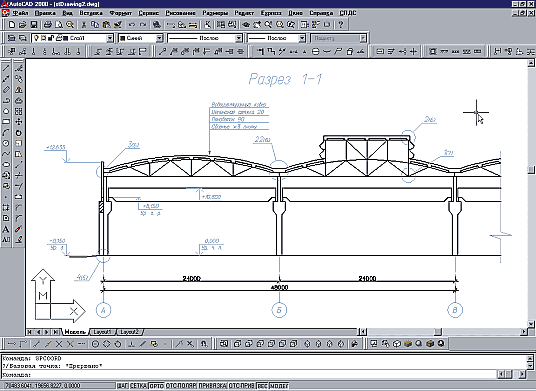536x391 pixels.
Task: Toggle ШАГ snap mode in status bar
Action: [122, 386]
